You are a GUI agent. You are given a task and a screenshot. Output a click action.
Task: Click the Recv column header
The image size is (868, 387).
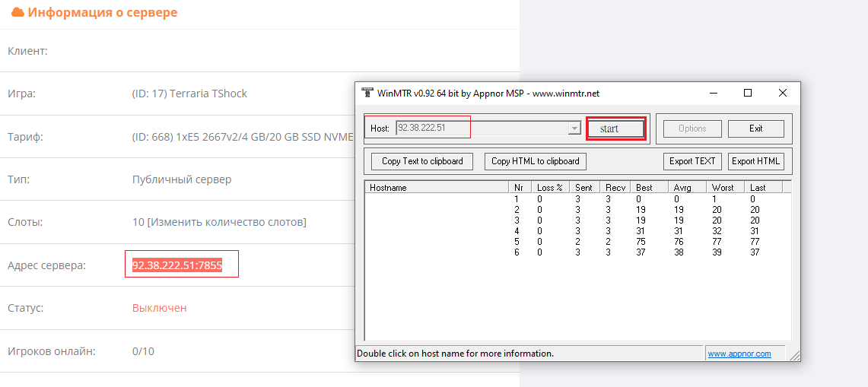click(615, 187)
